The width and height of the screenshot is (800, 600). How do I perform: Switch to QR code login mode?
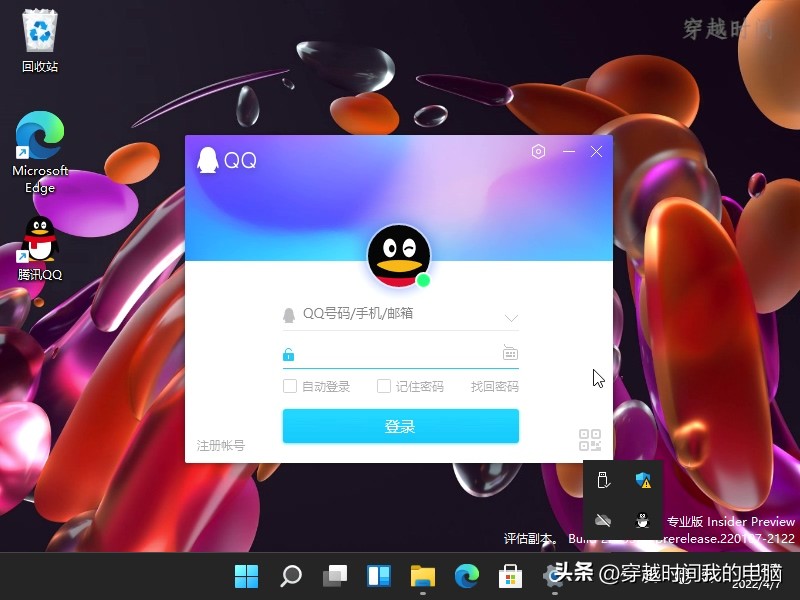[x=590, y=439]
